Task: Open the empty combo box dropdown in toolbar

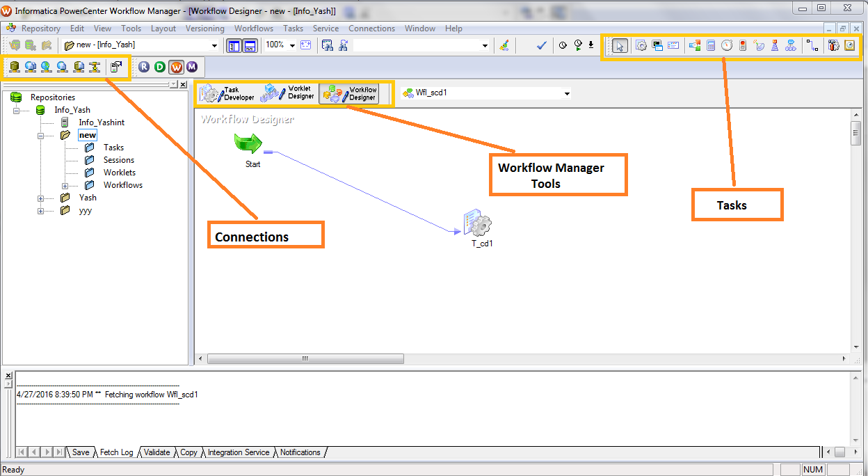Action: (485, 45)
